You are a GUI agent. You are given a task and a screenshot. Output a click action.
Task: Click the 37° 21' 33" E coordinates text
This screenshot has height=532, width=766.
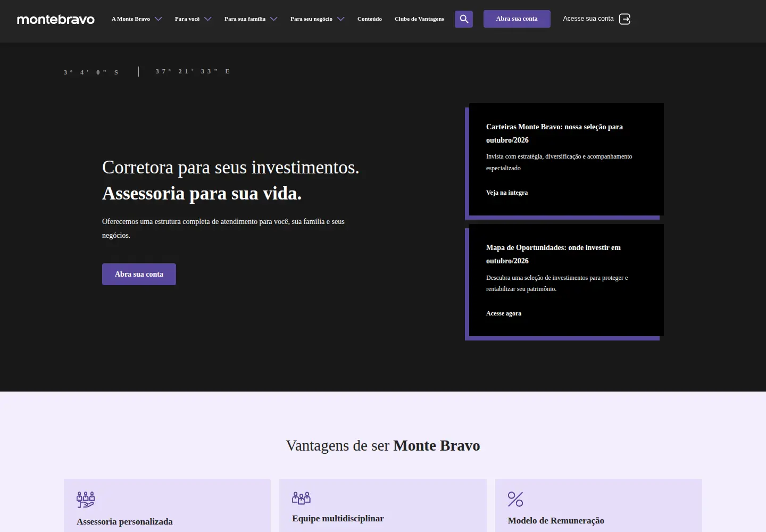pos(193,71)
